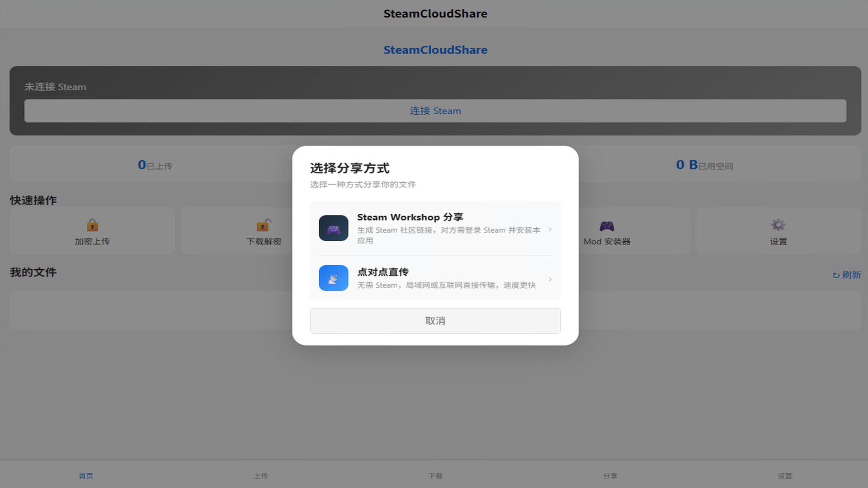This screenshot has width=868, height=488.
Task: Click the refresh icon next to 刷新
Action: click(x=836, y=275)
